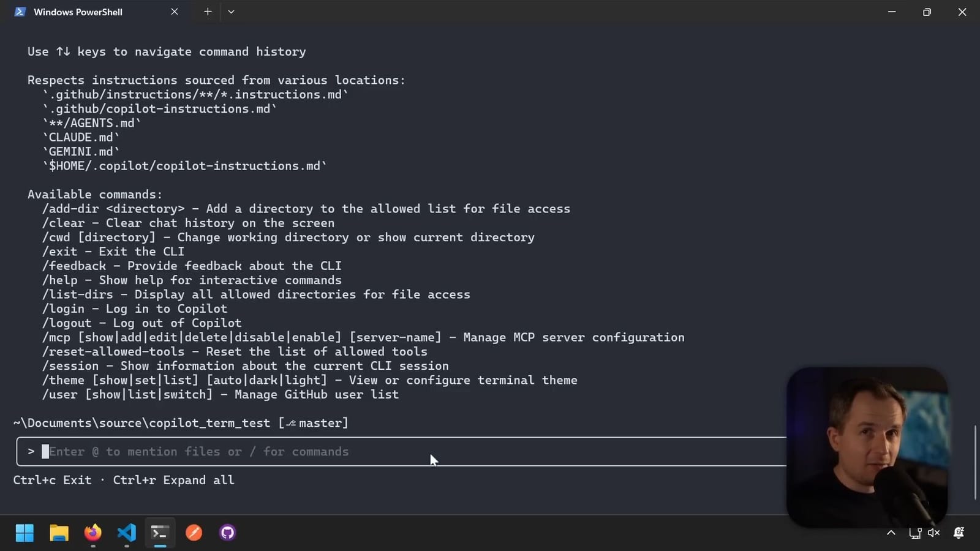This screenshot has width=980, height=551.
Task: Open Firefox from the taskbar
Action: (92, 533)
